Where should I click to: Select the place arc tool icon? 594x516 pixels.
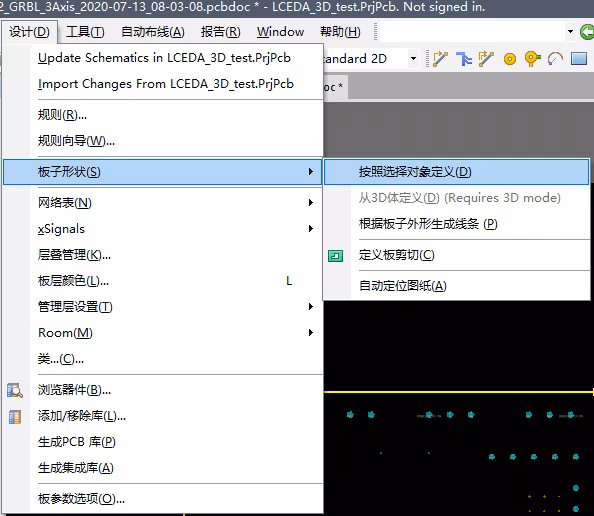(x=555, y=59)
